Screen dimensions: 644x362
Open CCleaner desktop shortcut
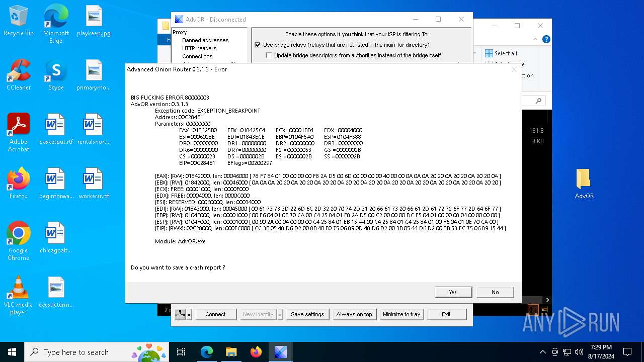pyautogui.click(x=19, y=75)
